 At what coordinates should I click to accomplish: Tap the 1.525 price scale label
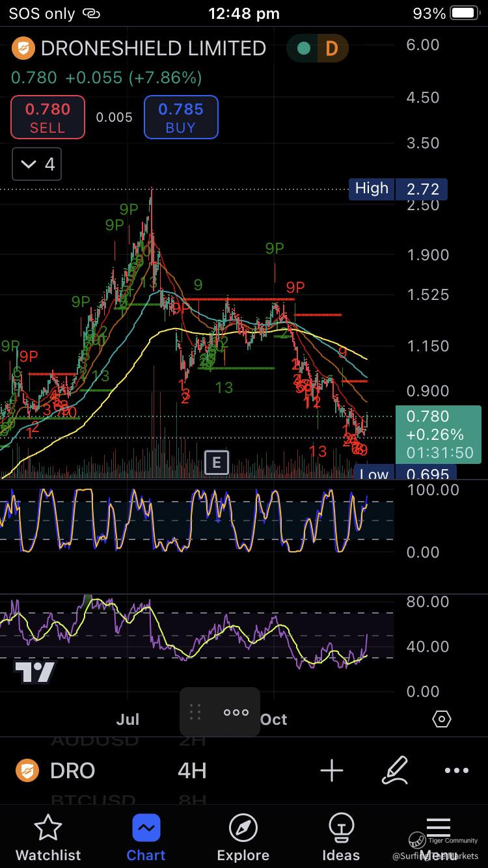(x=427, y=294)
